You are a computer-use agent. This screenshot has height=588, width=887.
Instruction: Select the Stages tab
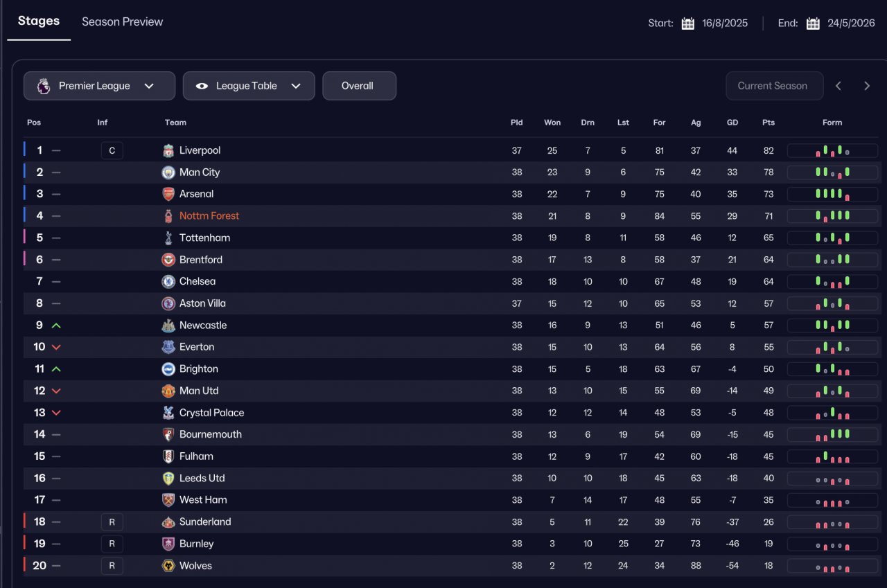pyautogui.click(x=39, y=21)
